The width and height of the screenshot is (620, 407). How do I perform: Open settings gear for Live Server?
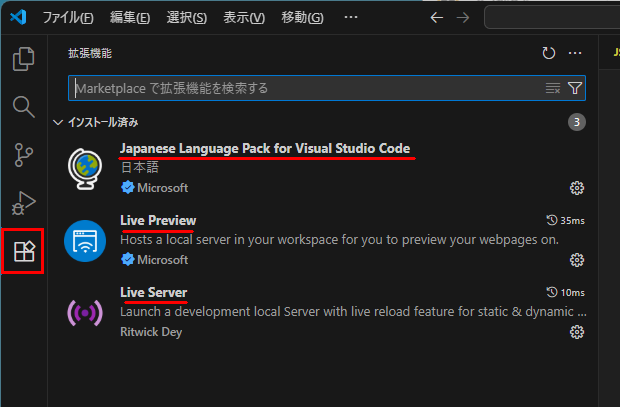[577, 332]
